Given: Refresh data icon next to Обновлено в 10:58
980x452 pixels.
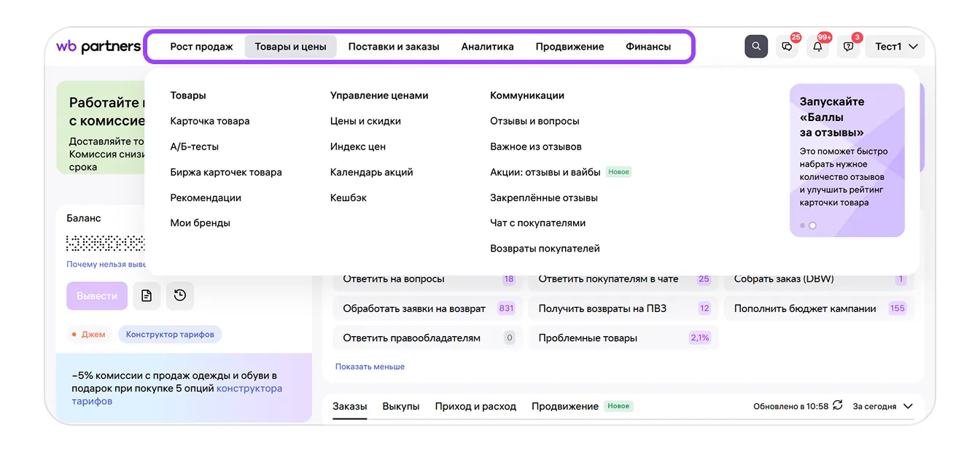Looking at the screenshot, I should pyautogui.click(x=838, y=405).
